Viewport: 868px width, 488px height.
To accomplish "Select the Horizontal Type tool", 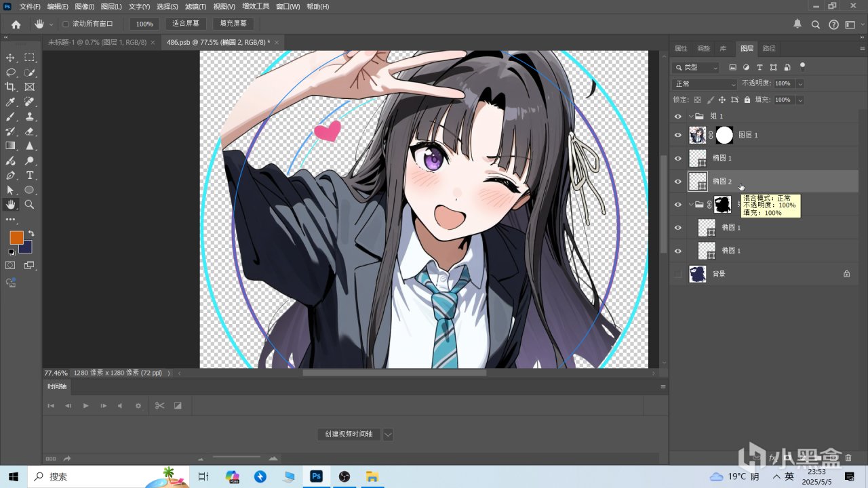I will coord(30,176).
